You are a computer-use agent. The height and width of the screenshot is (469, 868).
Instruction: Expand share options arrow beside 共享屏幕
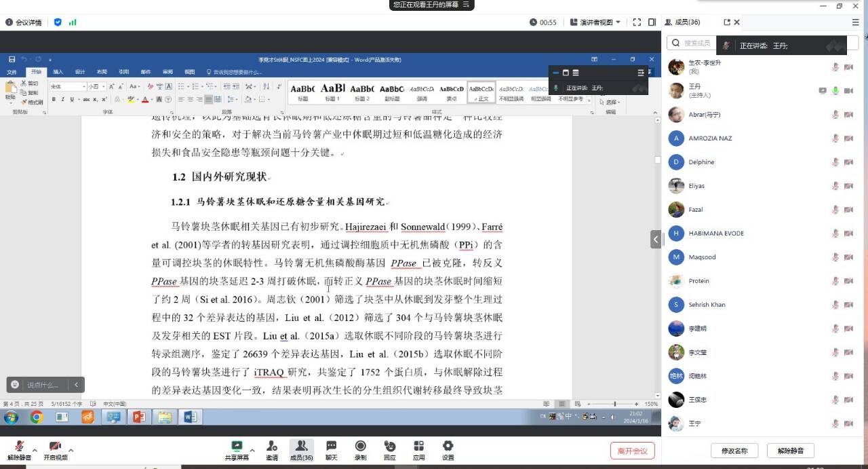(252, 450)
